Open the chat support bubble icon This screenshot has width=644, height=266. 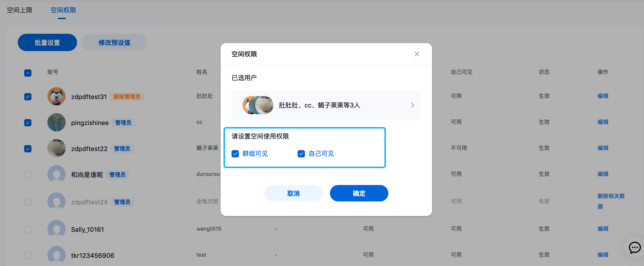[x=634, y=248]
